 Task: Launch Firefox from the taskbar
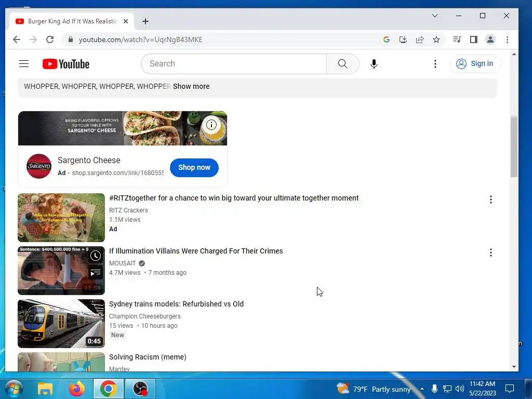pos(77,389)
